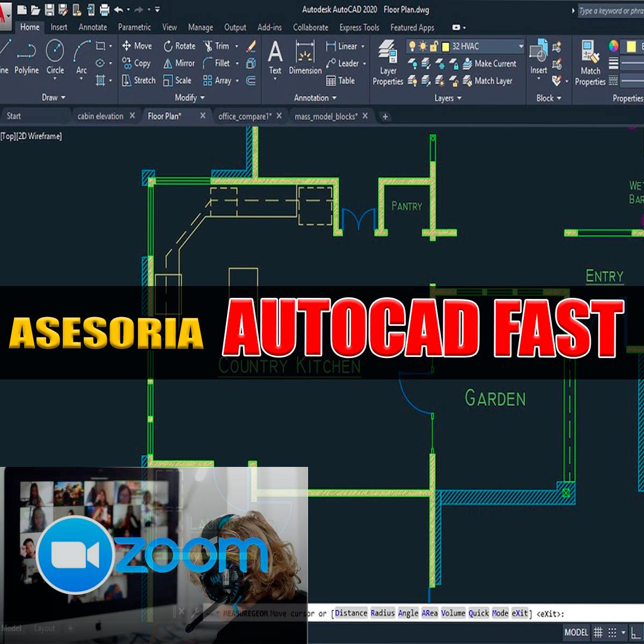The image size is (644, 644).
Task: Select the Arc tool icon
Action: point(81,51)
